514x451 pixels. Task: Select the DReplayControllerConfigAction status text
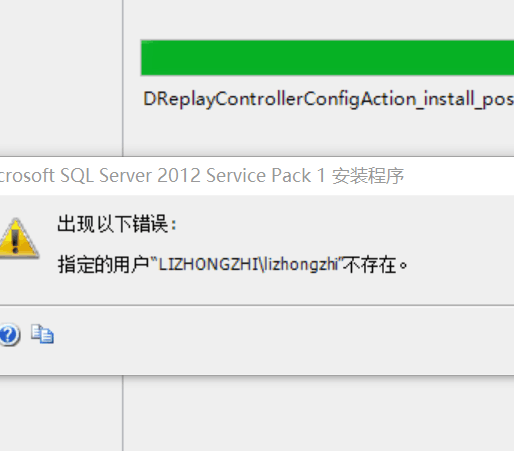pos(328,99)
